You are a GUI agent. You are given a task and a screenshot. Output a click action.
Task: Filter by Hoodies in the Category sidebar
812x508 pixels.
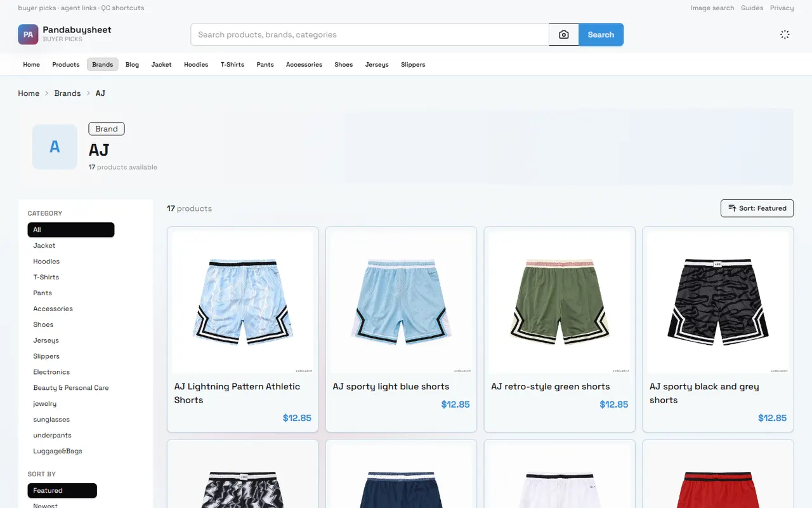point(46,262)
